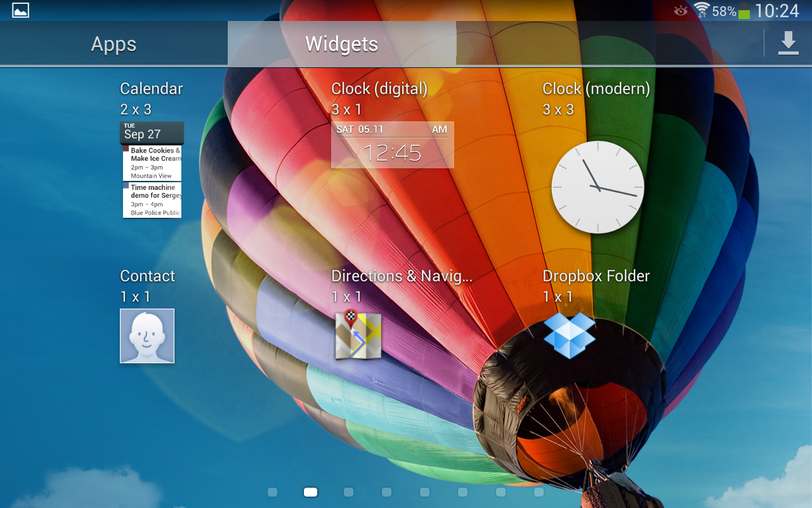Tap the 10:24 status bar clock

(776, 11)
